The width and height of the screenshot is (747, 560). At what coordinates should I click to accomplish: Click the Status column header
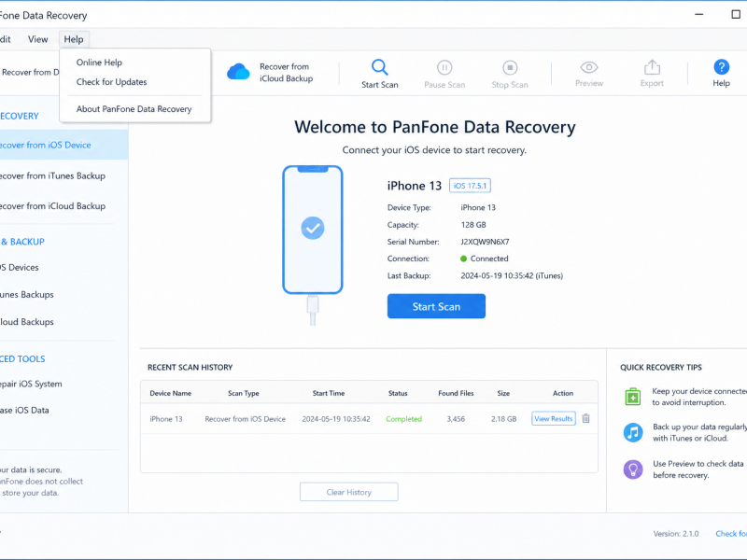(x=398, y=393)
